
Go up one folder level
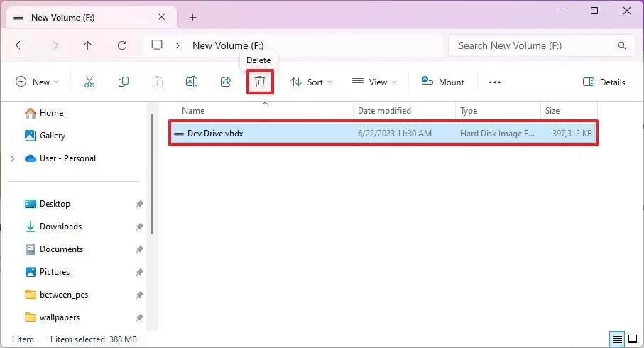87,45
